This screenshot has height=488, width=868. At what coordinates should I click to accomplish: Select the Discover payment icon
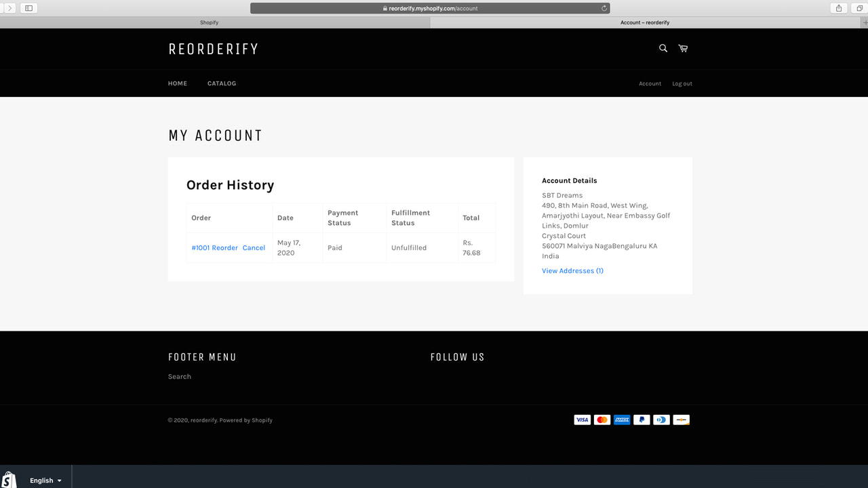(x=680, y=420)
